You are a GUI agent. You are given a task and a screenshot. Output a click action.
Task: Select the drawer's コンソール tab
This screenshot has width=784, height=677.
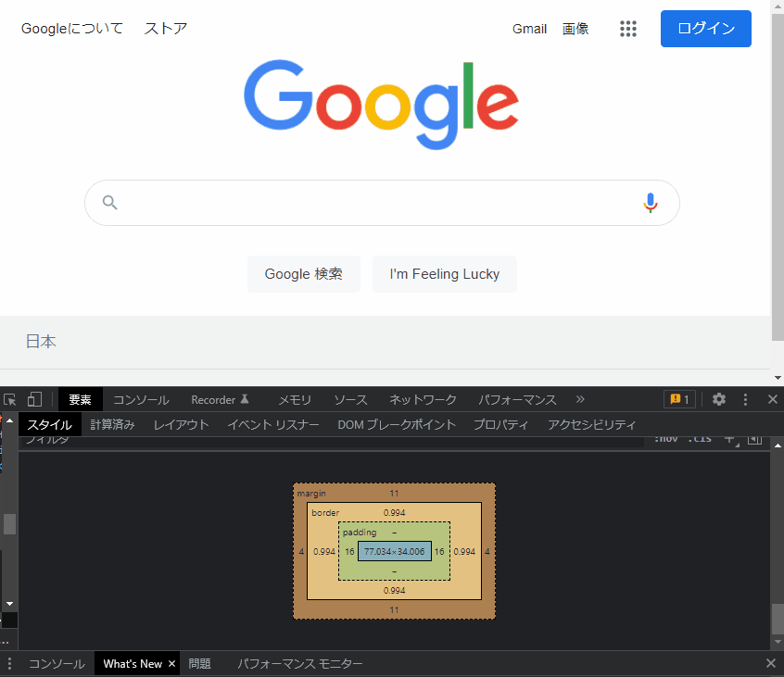point(57,663)
